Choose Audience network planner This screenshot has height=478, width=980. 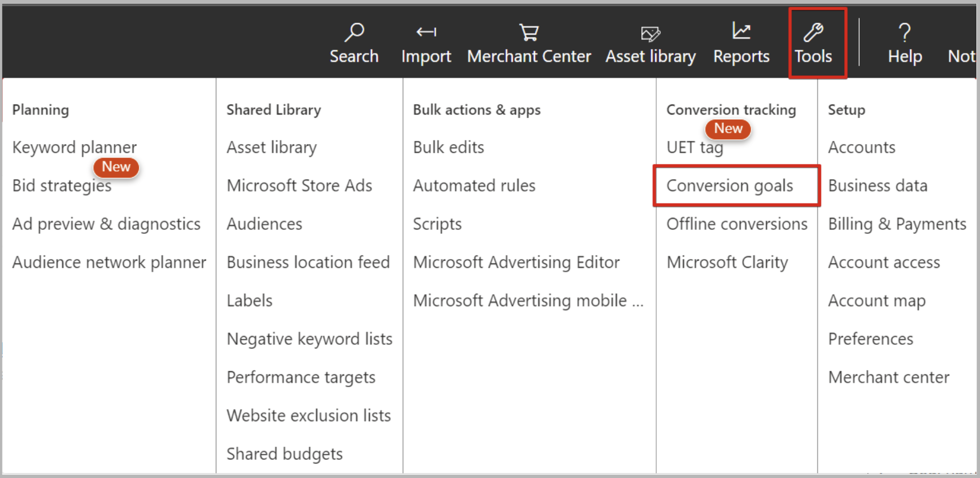coord(109,262)
